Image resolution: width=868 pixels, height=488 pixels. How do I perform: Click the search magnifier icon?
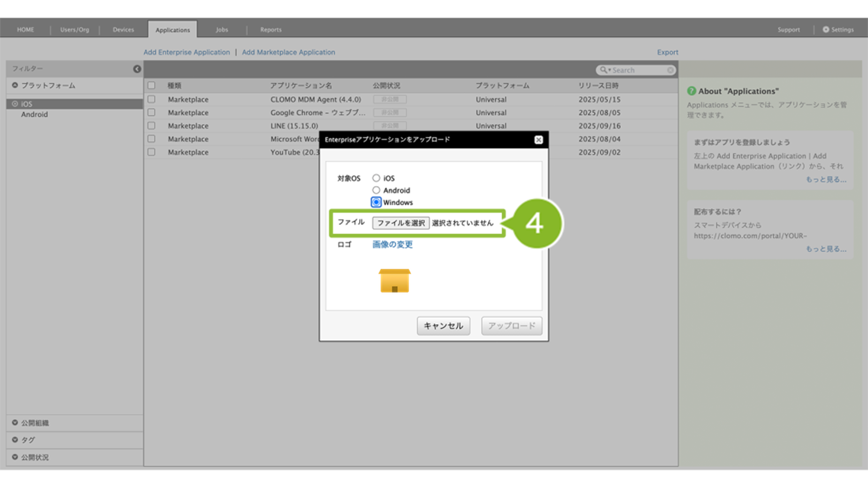click(x=603, y=70)
